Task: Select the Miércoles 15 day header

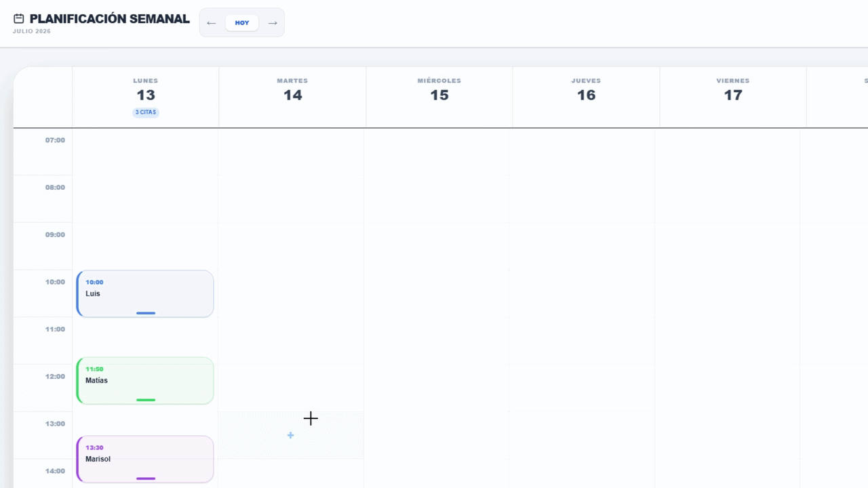Action: 439,97
